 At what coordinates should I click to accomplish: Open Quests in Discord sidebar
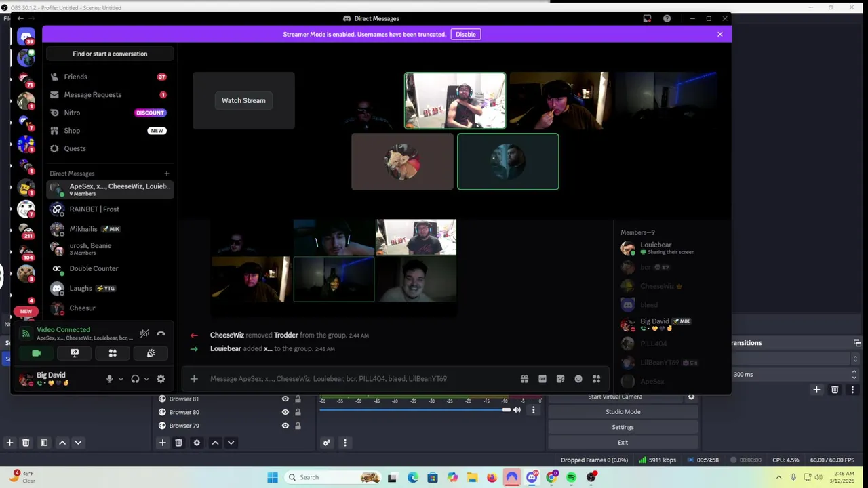[109, 148]
